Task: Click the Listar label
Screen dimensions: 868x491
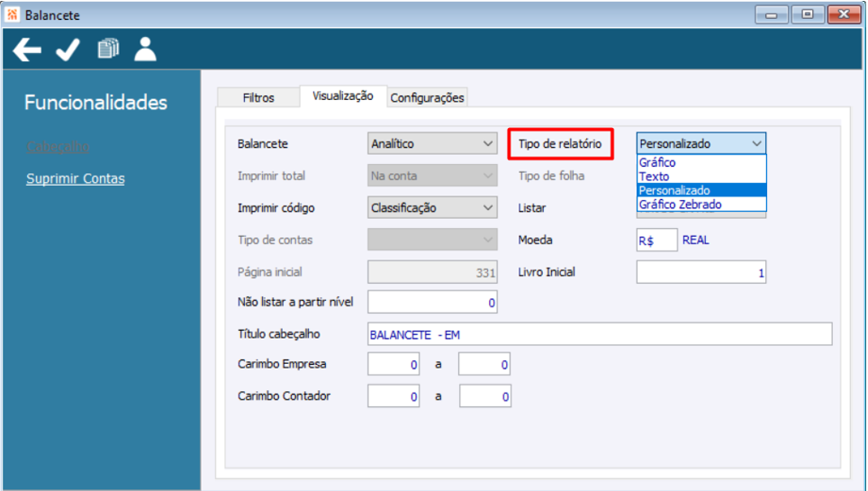Action: click(532, 208)
